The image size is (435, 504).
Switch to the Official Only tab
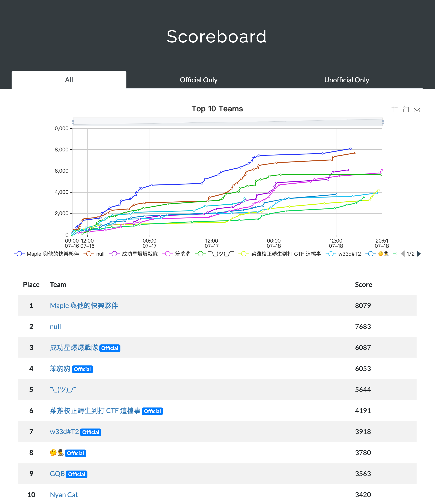(x=199, y=80)
